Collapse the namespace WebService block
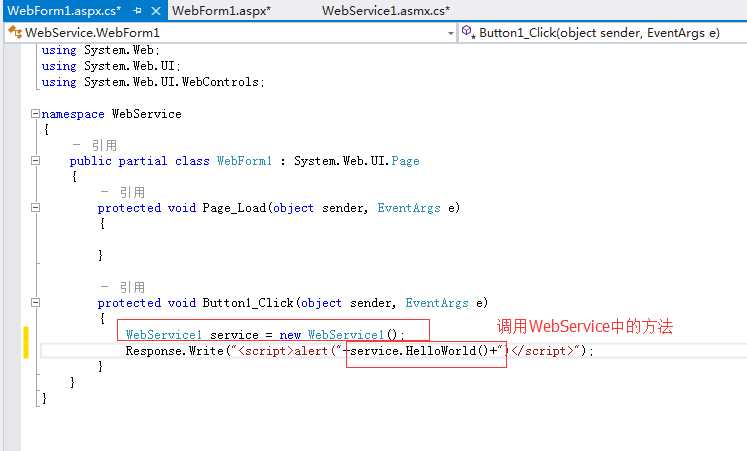This screenshot has width=747, height=451. coord(35,114)
